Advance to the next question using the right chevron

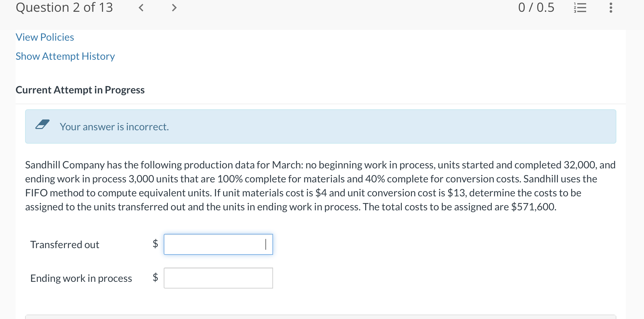tap(174, 8)
